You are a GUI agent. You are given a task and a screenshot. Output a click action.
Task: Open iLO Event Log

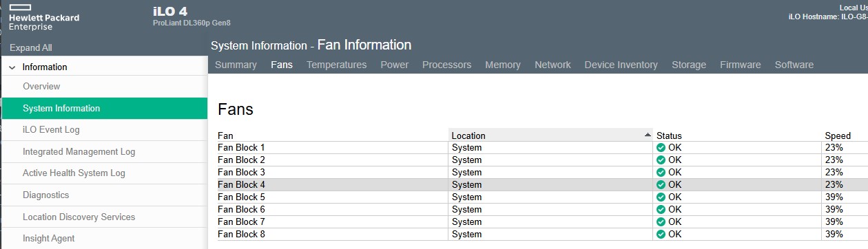[104, 130]
